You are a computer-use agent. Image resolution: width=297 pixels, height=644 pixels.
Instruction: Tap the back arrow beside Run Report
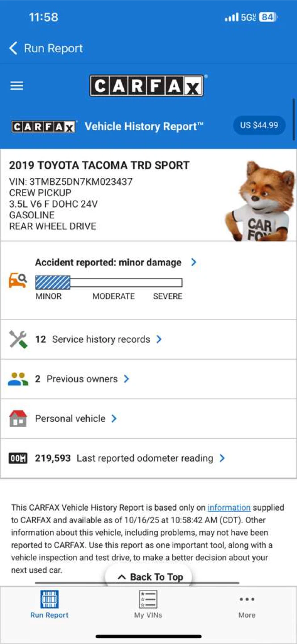(x=13, y=48)
